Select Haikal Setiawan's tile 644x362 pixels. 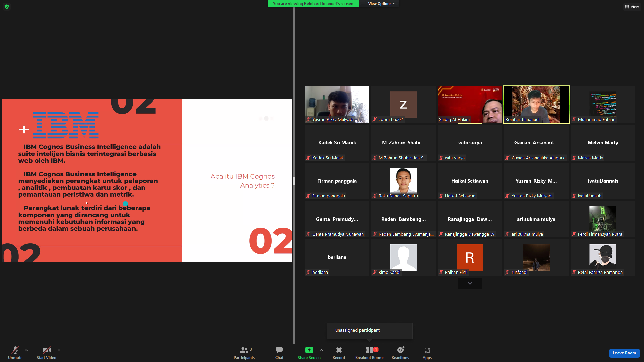470,181
